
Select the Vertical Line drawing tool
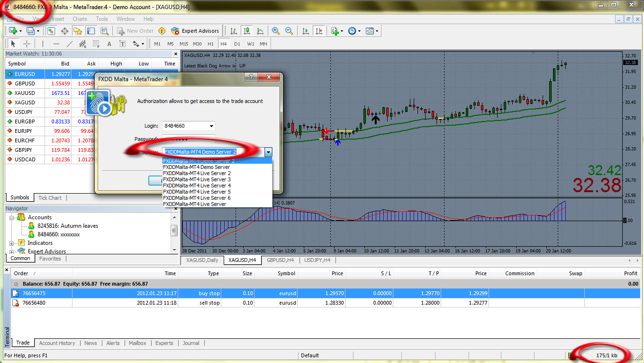[x=43, y=44]
